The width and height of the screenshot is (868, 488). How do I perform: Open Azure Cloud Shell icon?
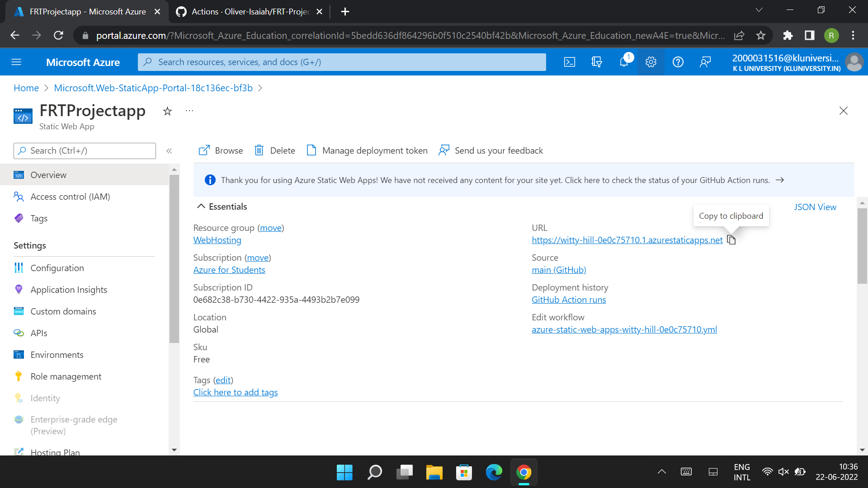click(570, 62)
